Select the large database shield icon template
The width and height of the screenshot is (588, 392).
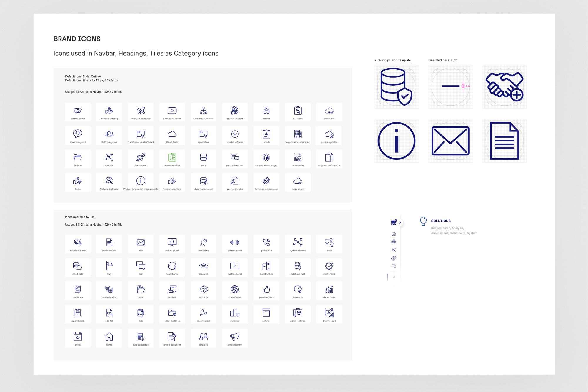coord(396,87)
